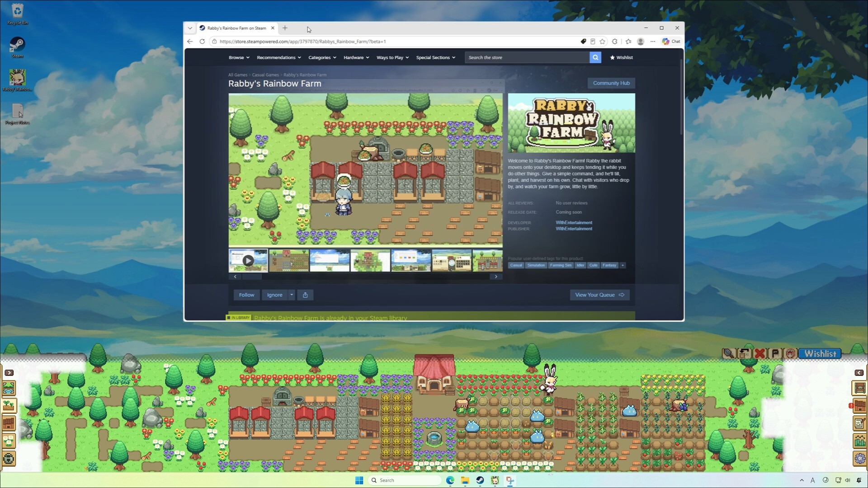This screenshot has width=868, height=488.
Task: Open the checklist quest notes icon
Action: 859,423
